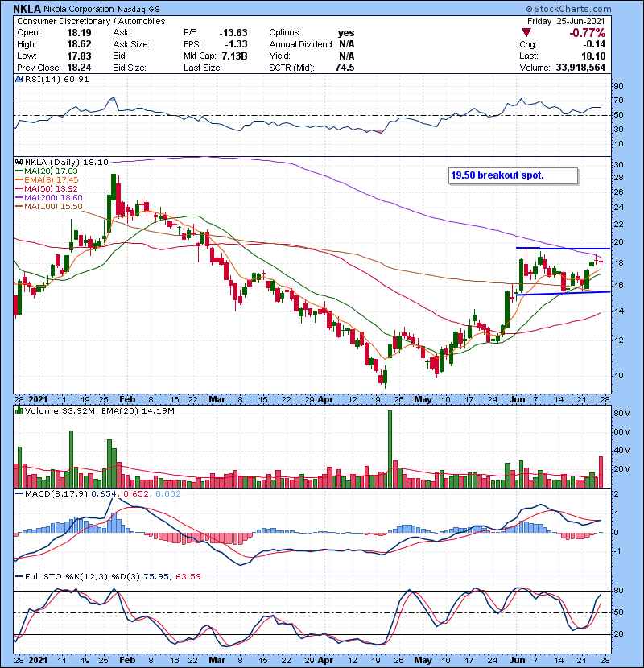Click the Bid Size label

click(x=130, y=68)
